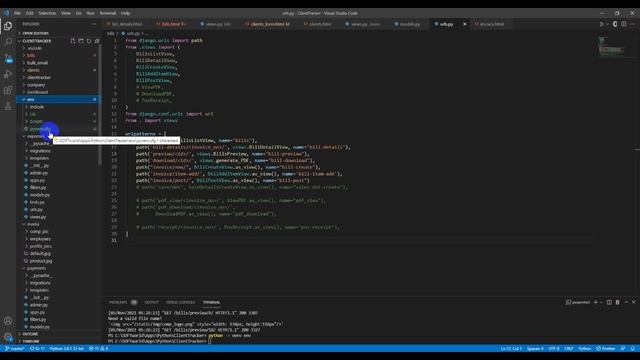Viewport: 640px width, 360px height.
Task: Refresh the Explorer file tree
Action: [x=89, y=41]
